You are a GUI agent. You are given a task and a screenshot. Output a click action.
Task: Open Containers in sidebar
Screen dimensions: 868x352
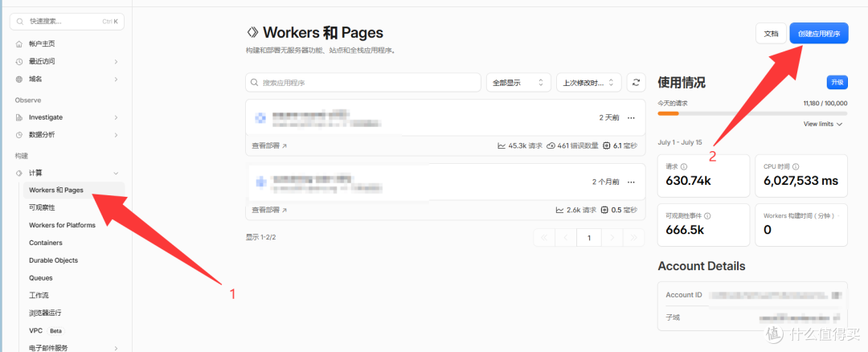(45, 243)
